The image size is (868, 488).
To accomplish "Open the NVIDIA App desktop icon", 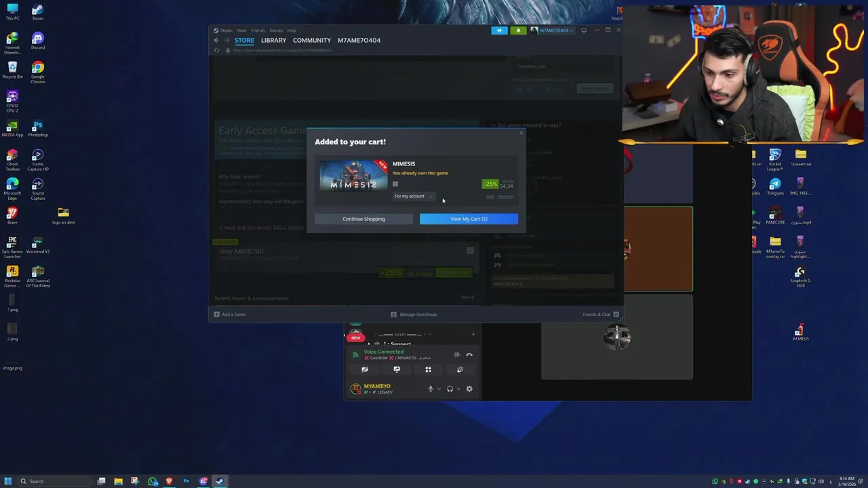I will 12,129.
